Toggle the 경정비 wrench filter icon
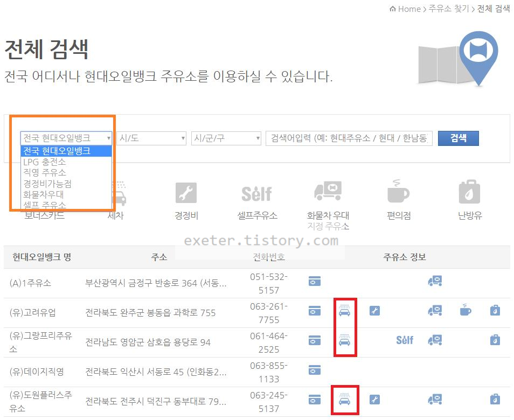The height and width of the screenshot is (420, 514). coord(186,193)
